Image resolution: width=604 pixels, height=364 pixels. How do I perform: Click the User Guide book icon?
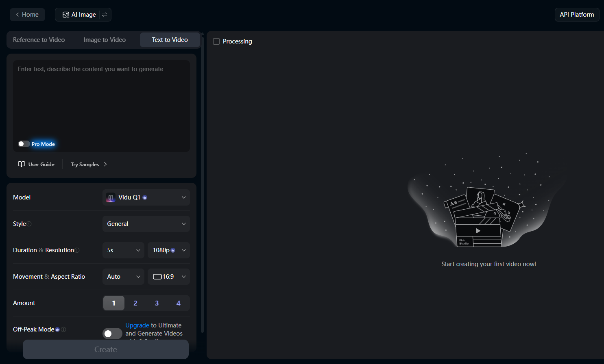[22, 164]
